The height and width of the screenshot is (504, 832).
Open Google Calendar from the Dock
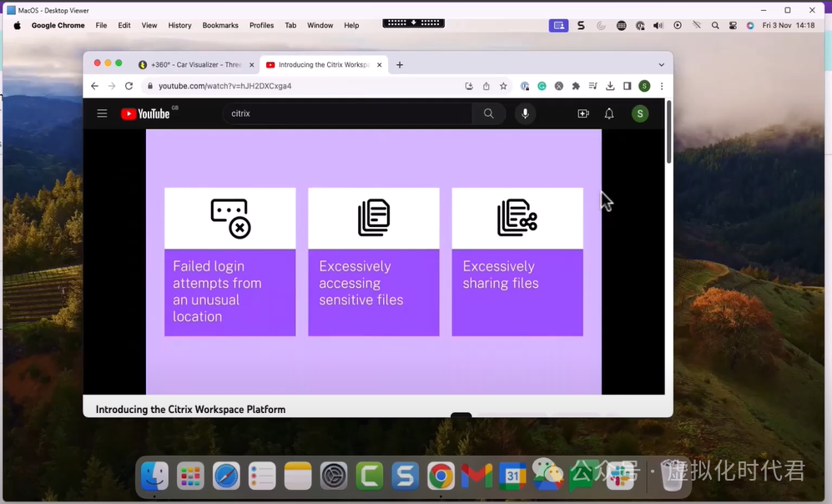pos(512,476)
